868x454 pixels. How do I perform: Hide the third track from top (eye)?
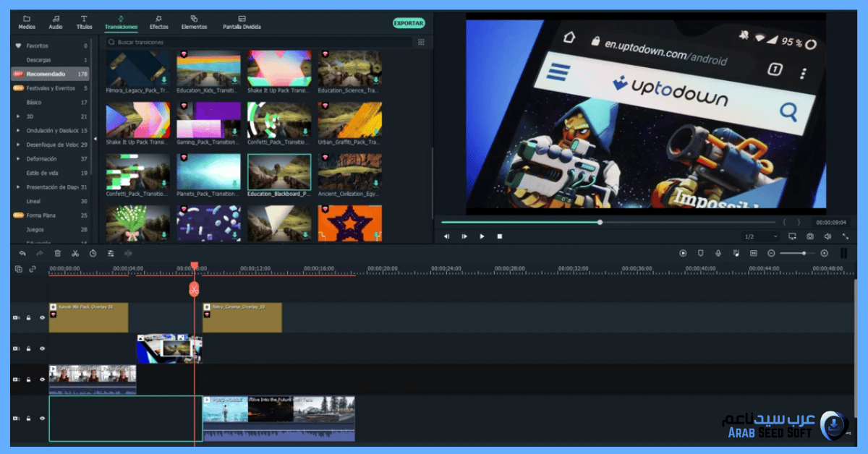point(42,380)
